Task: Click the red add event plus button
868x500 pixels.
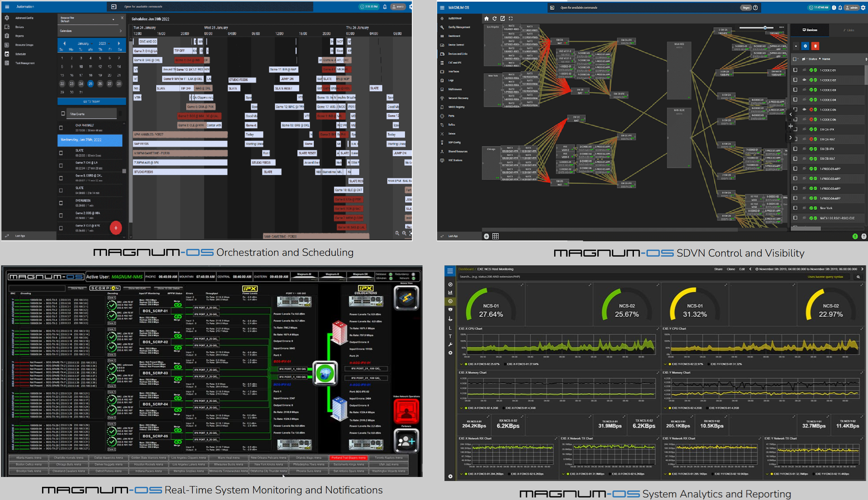Action: coord(116,228)
